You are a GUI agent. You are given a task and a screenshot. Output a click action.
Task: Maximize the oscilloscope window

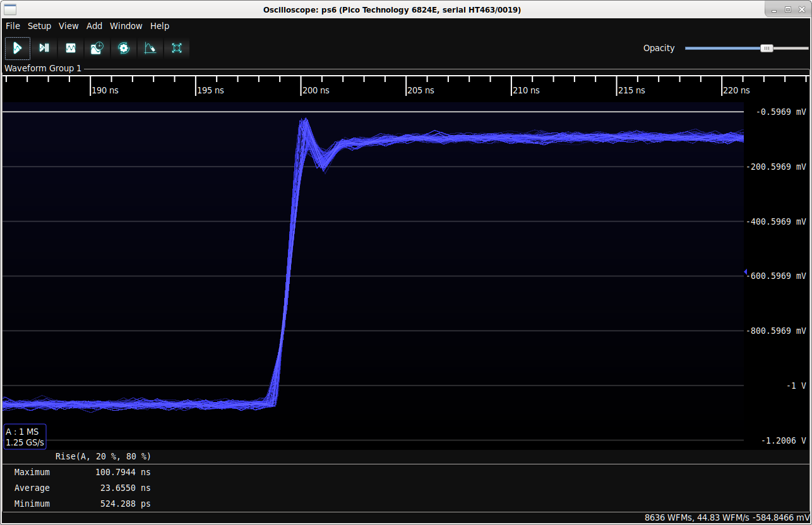click(788, 9)
